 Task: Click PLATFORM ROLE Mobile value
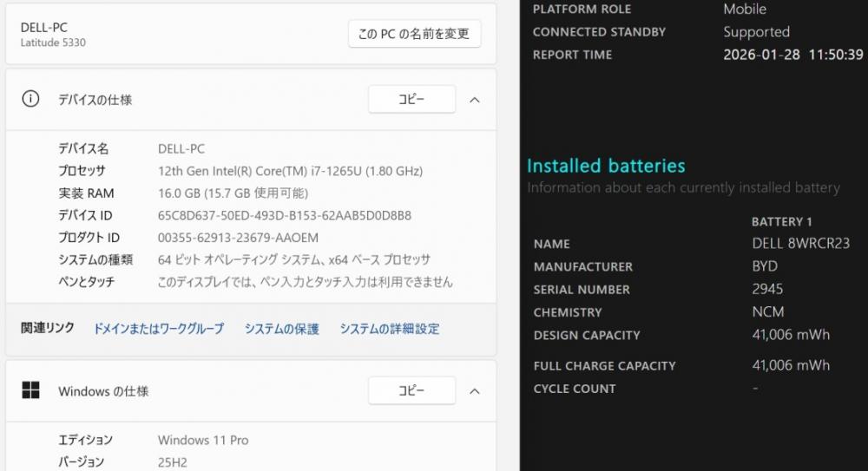[x=745, y=9]
